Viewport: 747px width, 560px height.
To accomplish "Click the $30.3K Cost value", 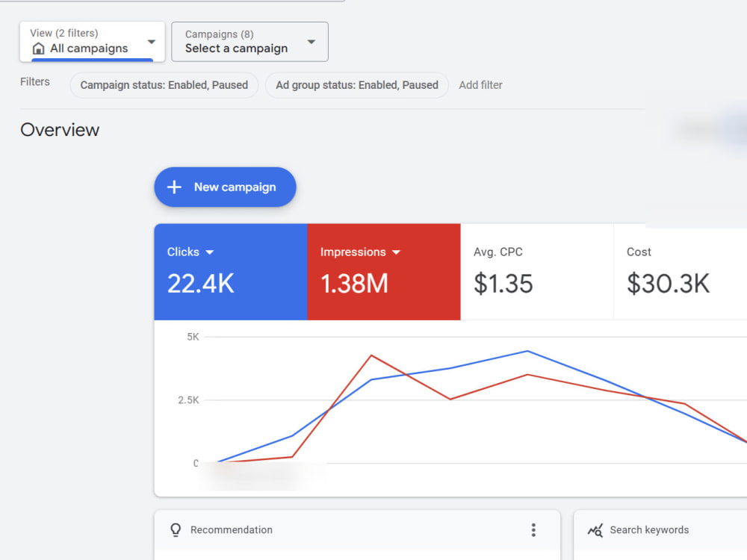I will (669, 284).
